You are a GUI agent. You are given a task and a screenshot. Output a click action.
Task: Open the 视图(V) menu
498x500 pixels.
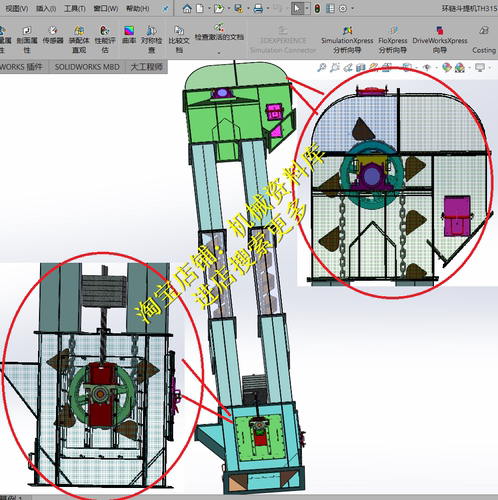16,8
